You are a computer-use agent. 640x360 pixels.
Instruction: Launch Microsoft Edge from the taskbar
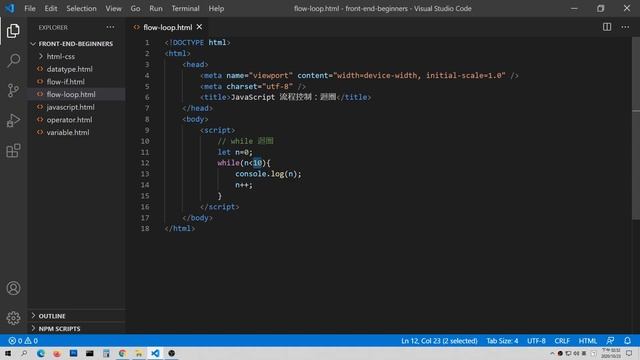pos(40,353)
